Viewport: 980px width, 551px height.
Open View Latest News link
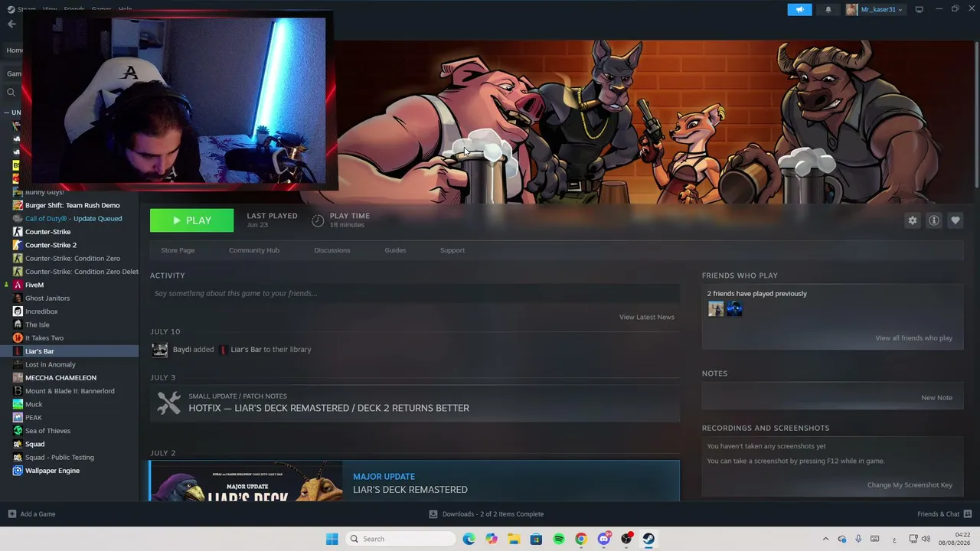pyautogui.click(x=647, y=317)
